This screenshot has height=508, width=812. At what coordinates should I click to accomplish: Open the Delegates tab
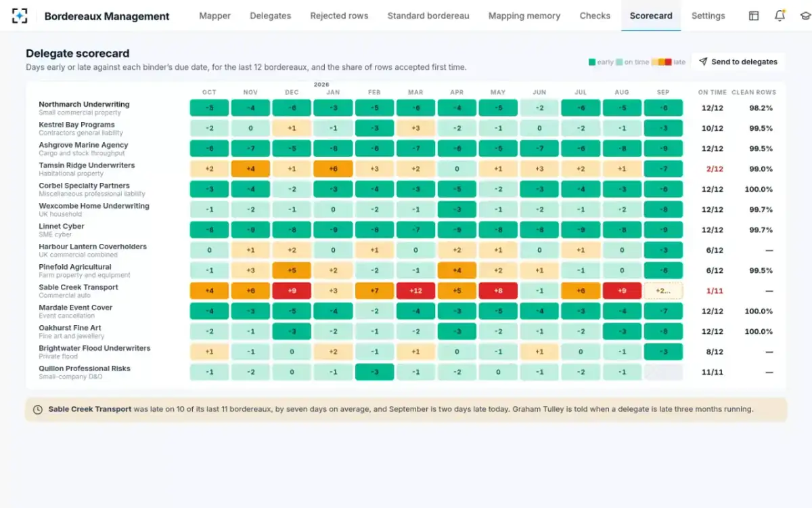[x=271, y=16]
